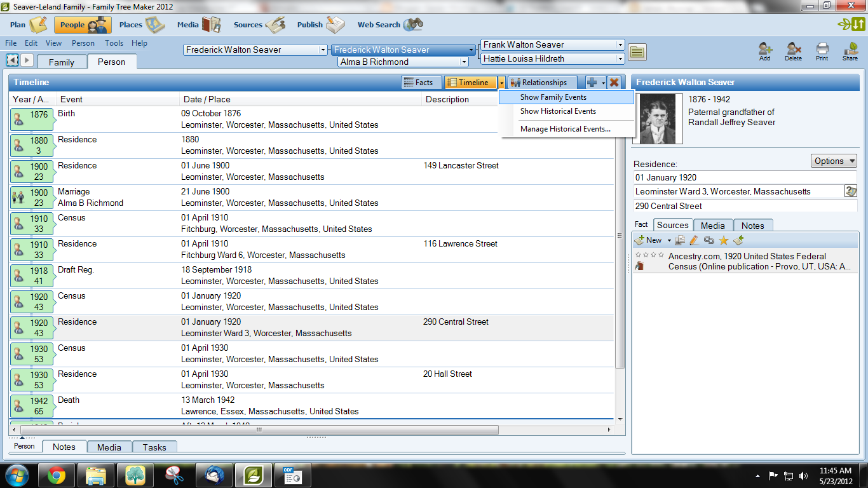Open the right panel Notes tab

(x=753, y=225)
